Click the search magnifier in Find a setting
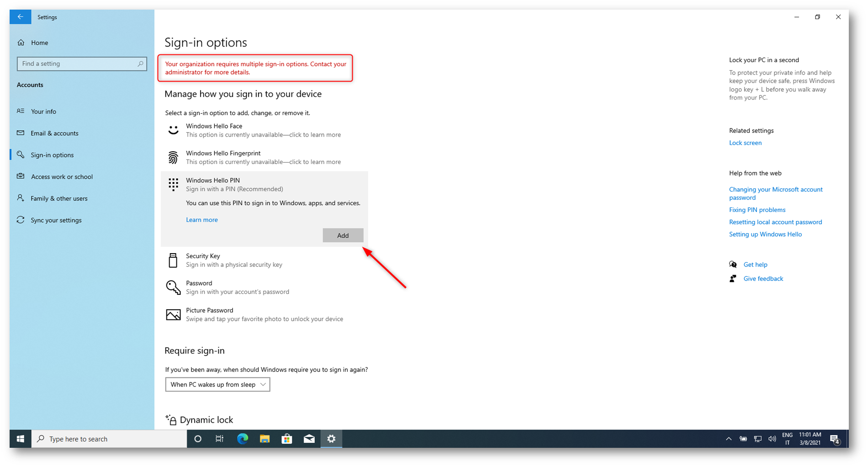The width and height of the screenshot is (868, 467). click(x=140, y=64)
